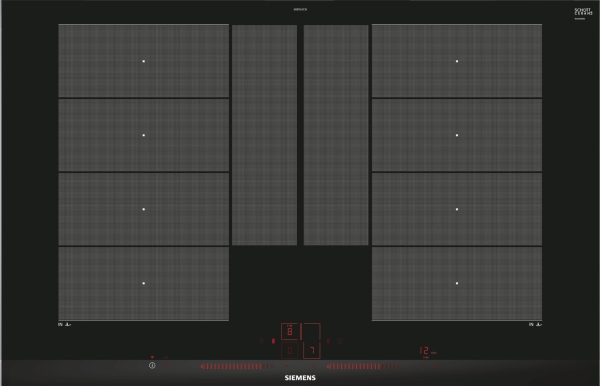This screenshot has height=386, width=600.
Task: Tap the unlit far-left flex-zone symbol
Action: coord(261,341)
